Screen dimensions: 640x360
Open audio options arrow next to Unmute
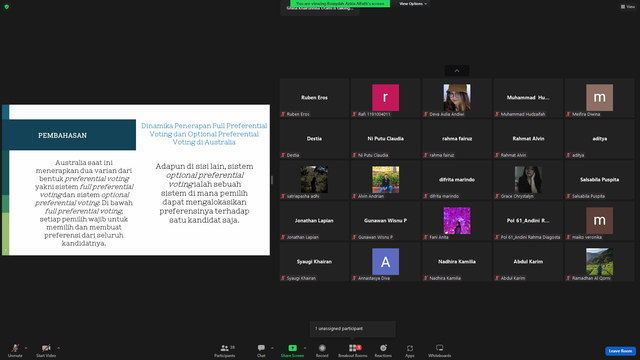(x=26, y=348)
